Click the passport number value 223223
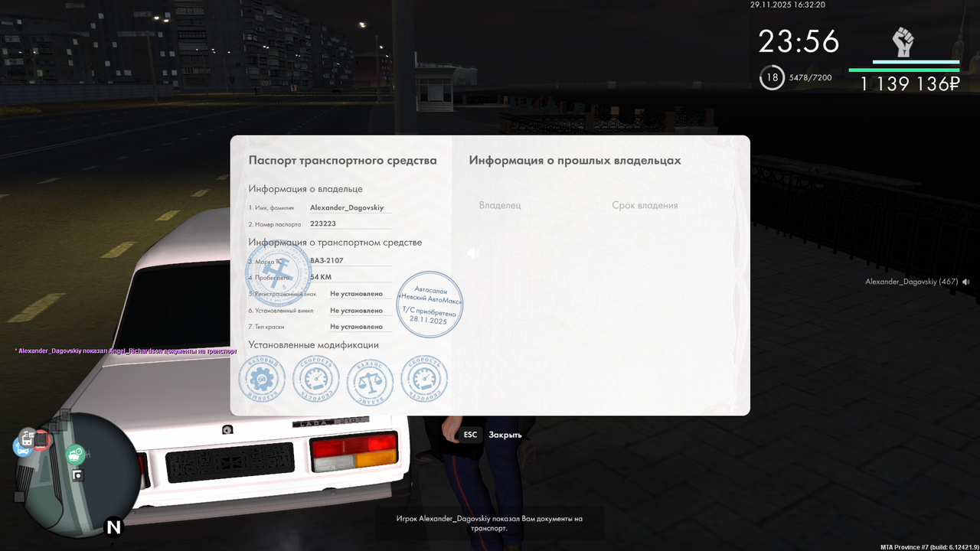 323,223
